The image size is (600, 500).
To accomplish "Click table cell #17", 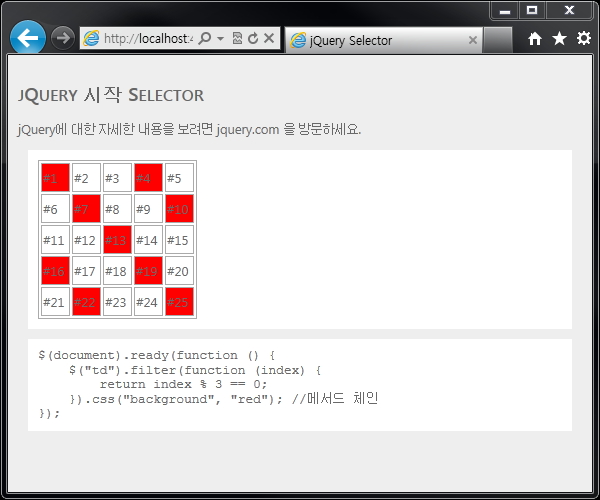I will click(86, 270).
